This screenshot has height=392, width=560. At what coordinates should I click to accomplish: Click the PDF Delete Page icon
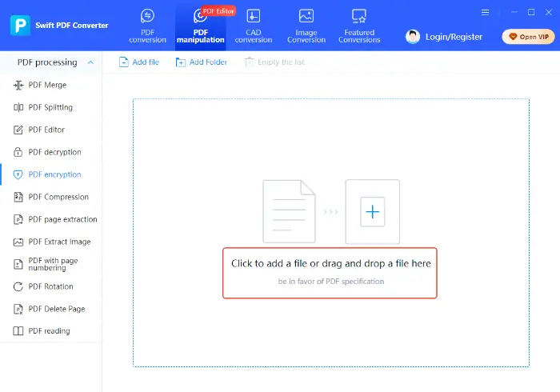pos(18,309)
